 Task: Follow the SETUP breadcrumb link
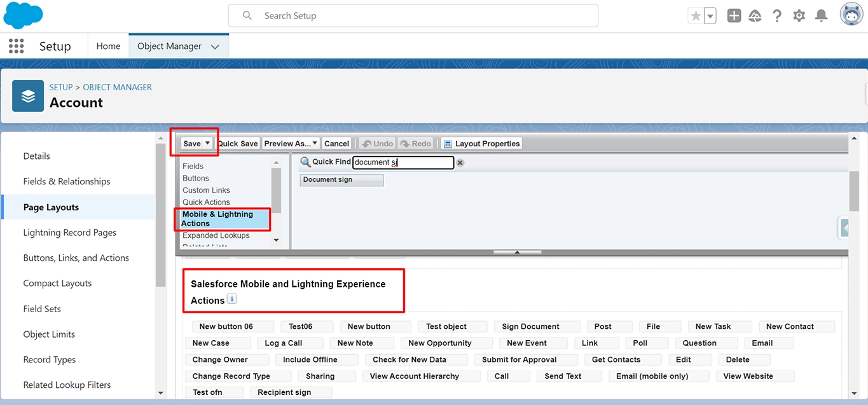coord(61,87)
